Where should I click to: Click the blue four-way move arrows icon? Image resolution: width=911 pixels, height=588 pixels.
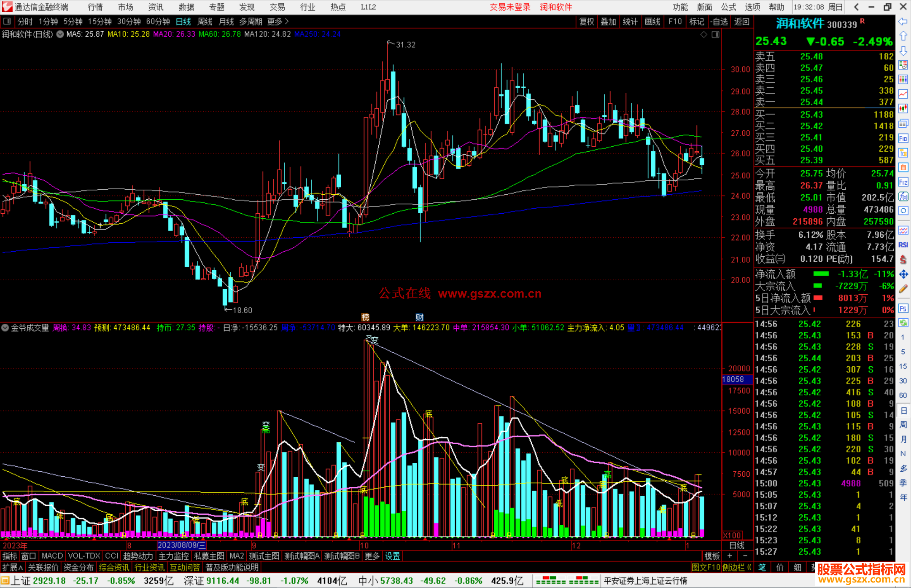tap(903, 274)
